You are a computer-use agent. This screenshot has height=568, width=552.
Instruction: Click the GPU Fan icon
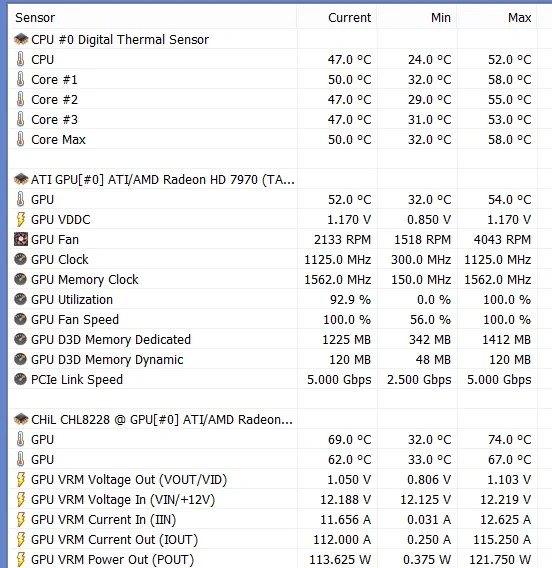(21, 239)
